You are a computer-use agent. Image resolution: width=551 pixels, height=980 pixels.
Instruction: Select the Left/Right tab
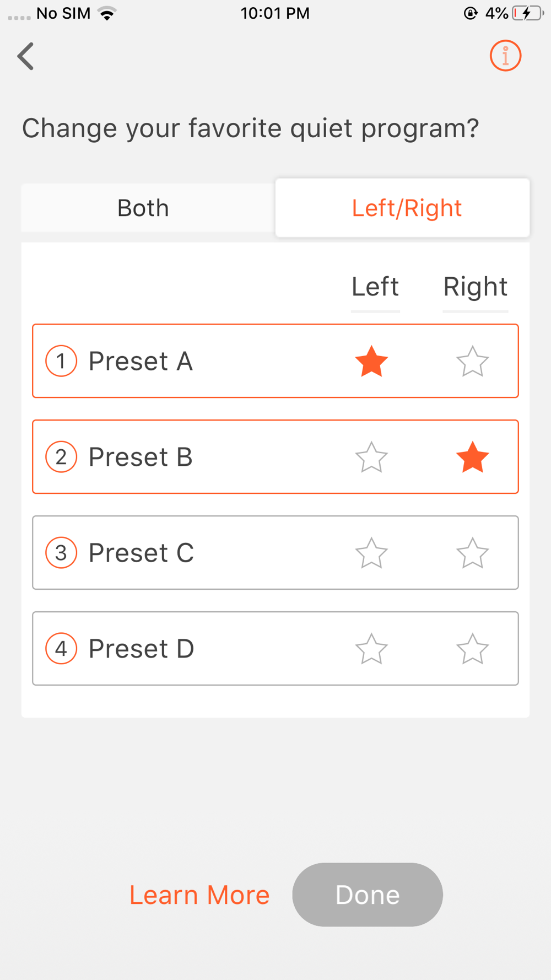[x=406, y=208]
